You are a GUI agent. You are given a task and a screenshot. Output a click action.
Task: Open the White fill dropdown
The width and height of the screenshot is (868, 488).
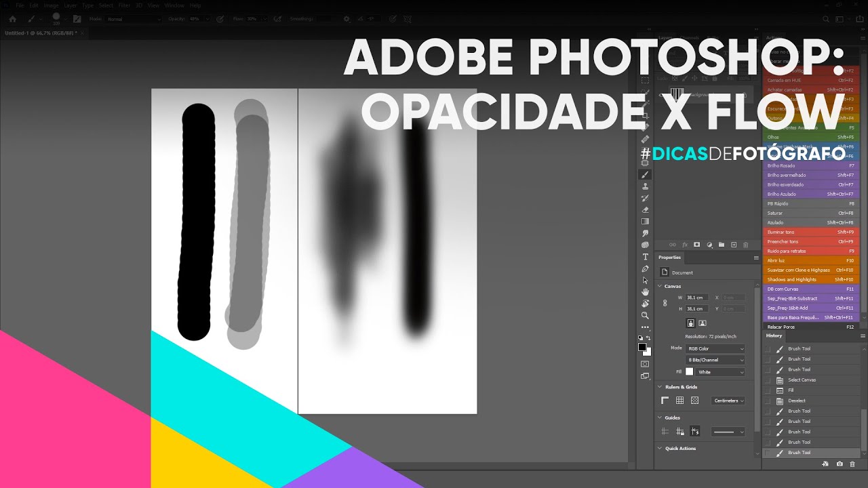tap(720, 372)
